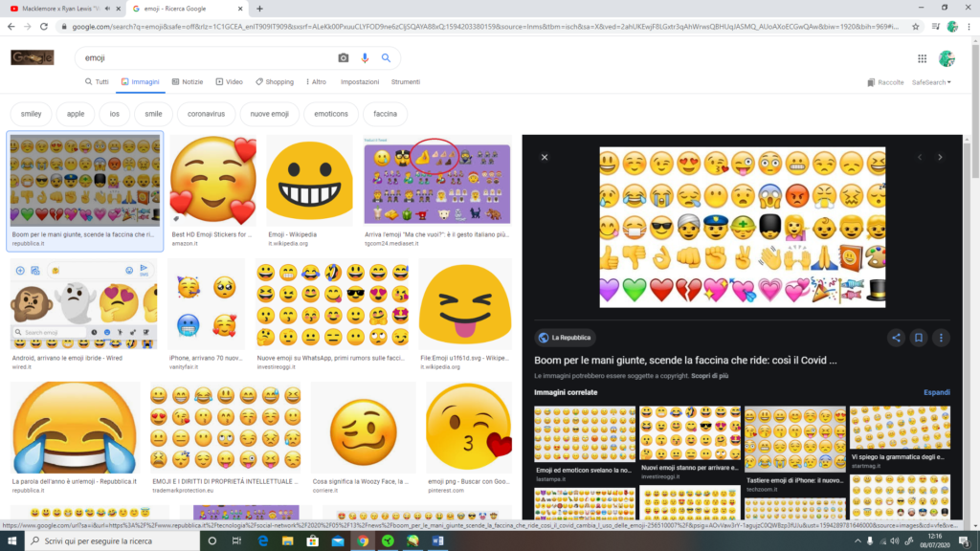980x551 pixels.
Task: Filter by the nuove emoji chip
Action: pyautogui.click(x=269, y=114)
